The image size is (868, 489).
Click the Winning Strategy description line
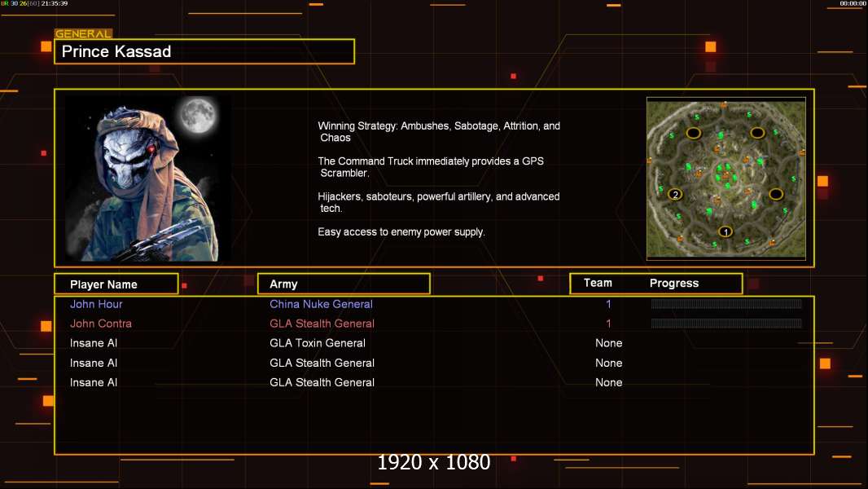point(439,132)
